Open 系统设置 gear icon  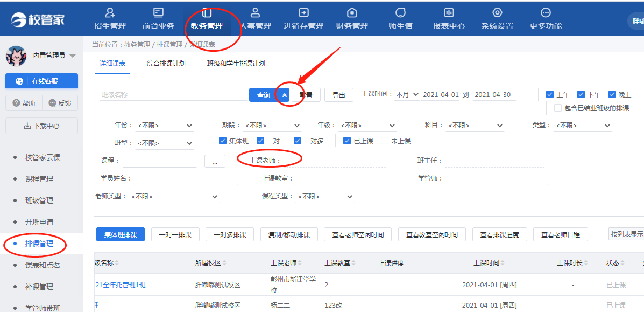click(x=497, y=13)
